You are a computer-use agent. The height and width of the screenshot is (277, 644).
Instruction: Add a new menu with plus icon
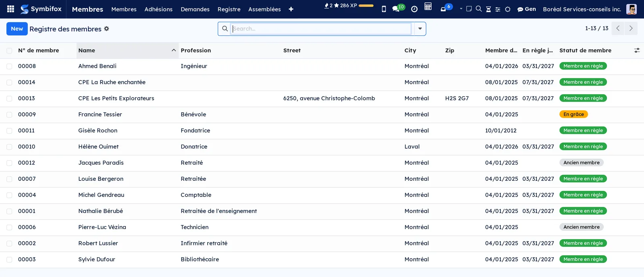pos(291,9)
